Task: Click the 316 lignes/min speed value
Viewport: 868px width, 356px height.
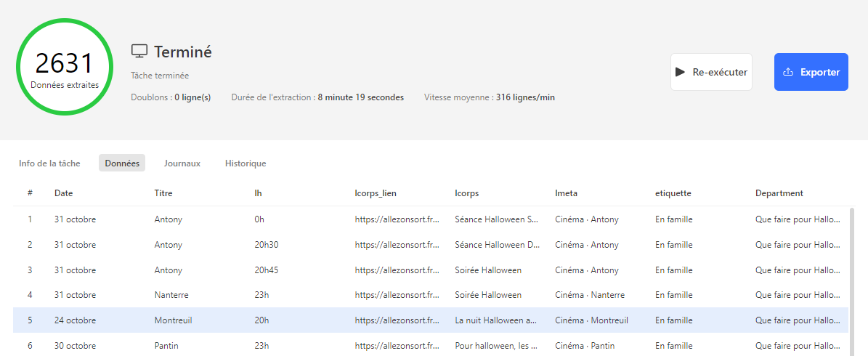Action: [525, 97]
